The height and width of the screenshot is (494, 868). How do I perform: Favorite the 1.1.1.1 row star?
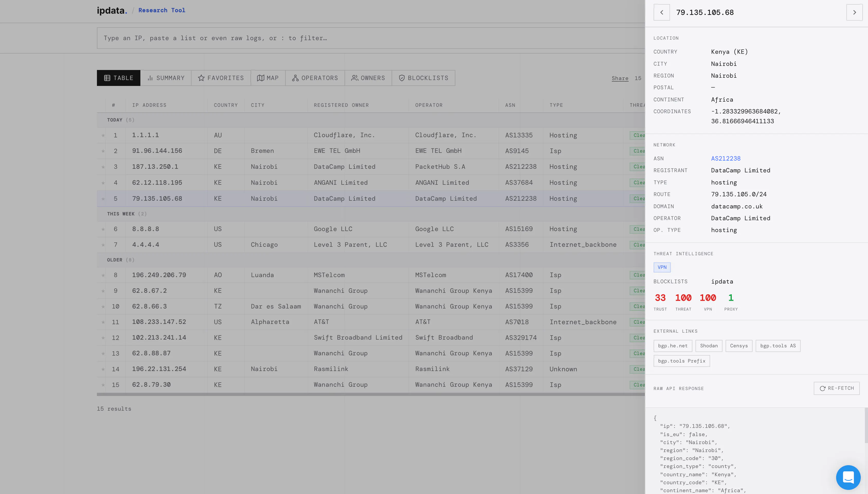pos(103,135)
